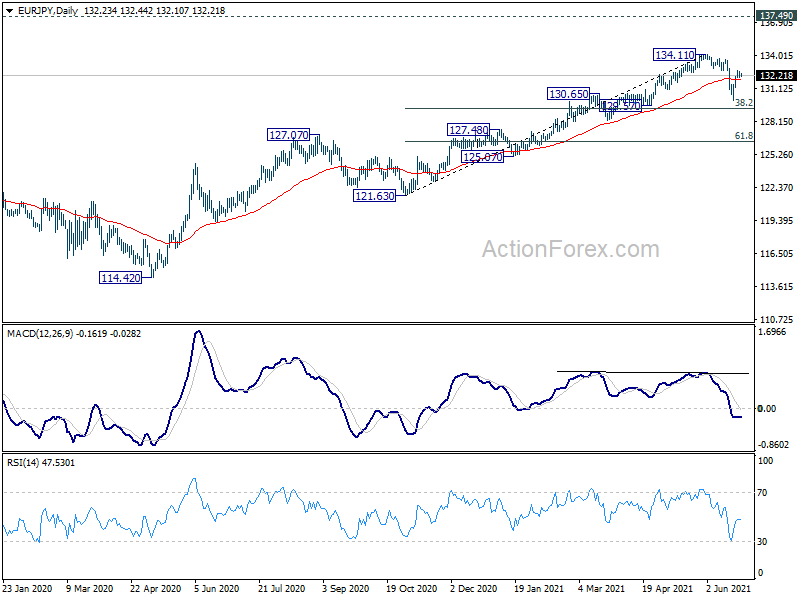Click the 110.725 price axis value
Screen dimensions: 800x600
[776, 319]
